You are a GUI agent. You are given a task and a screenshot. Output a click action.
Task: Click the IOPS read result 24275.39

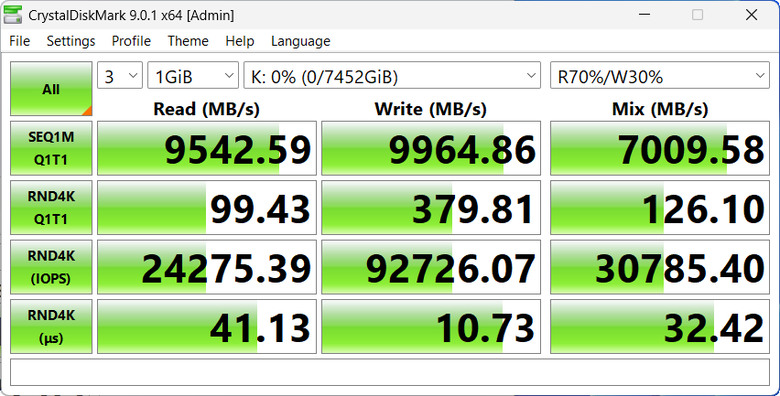point(207,267)
